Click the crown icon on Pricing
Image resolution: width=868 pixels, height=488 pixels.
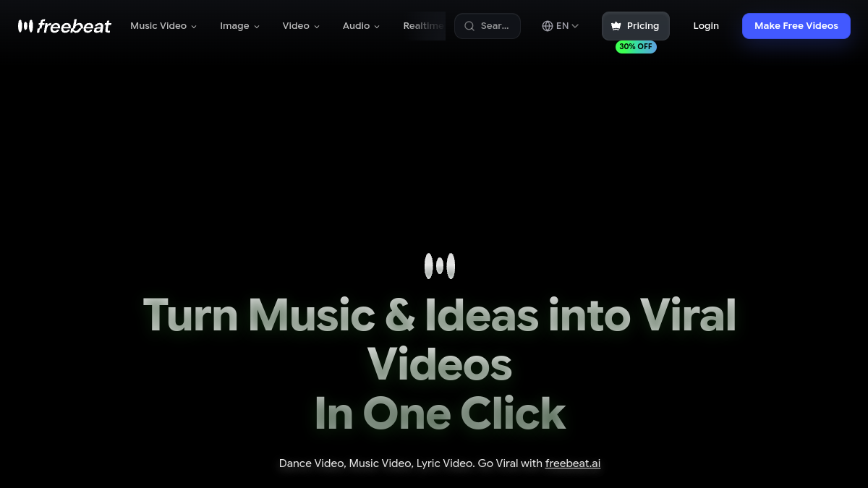click(x=616, y=26)
